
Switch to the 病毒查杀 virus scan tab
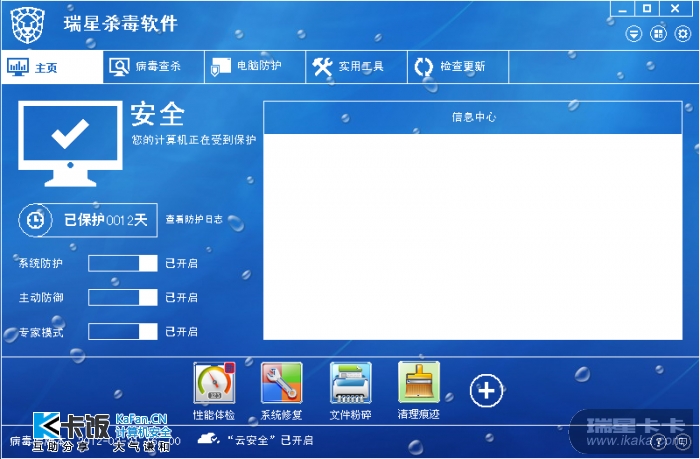(x=154, y=67)
